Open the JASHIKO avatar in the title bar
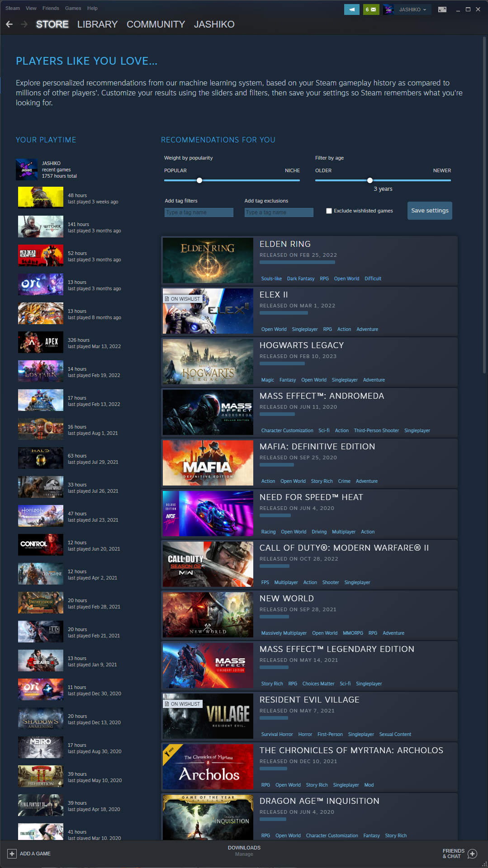Viewport: 488px width, 868px height. [x=389, y=9]
